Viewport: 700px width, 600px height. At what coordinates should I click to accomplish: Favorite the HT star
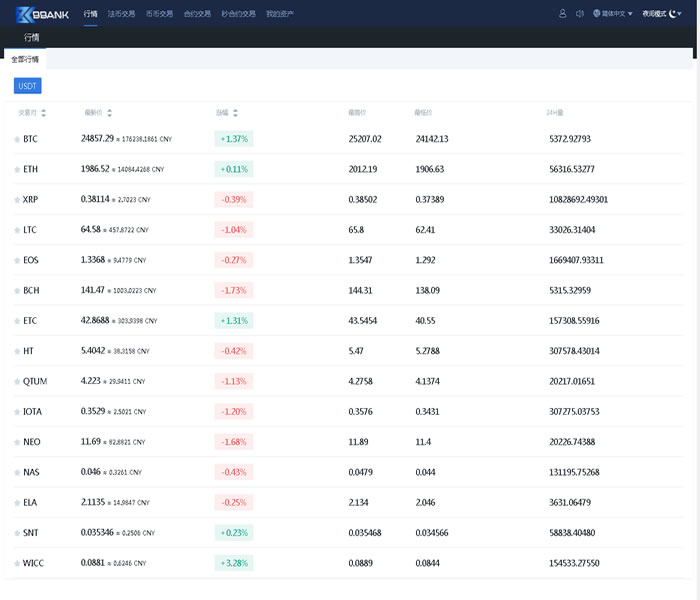(x=17, y=351)
